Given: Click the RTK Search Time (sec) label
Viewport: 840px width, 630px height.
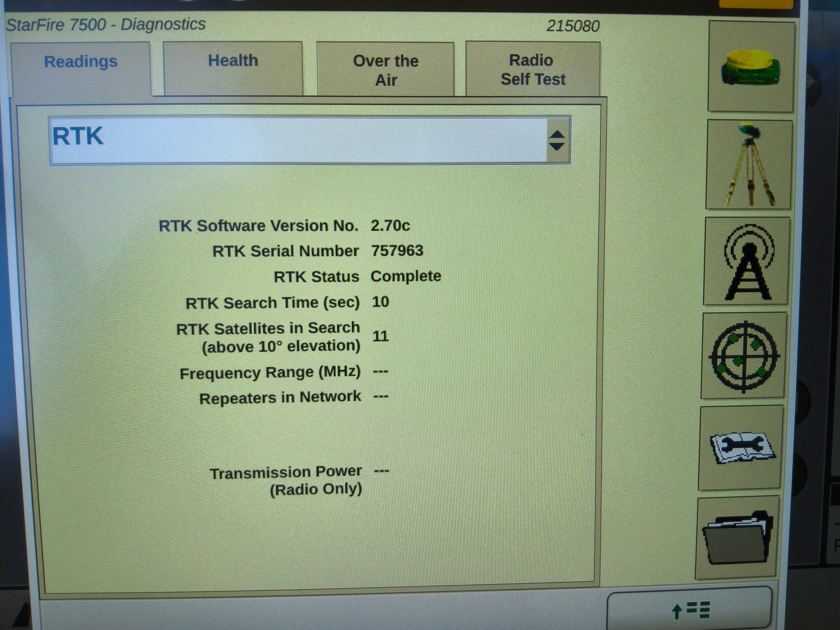Looking at the screenshot, I should pyautogui.click(x=272, y=303).
